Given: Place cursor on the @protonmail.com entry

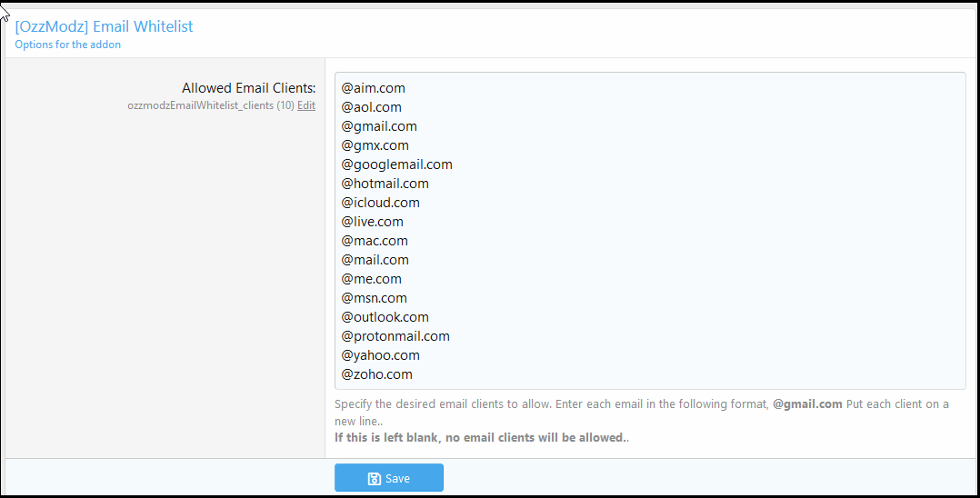Looking at the screenshot, I should 395,336.
